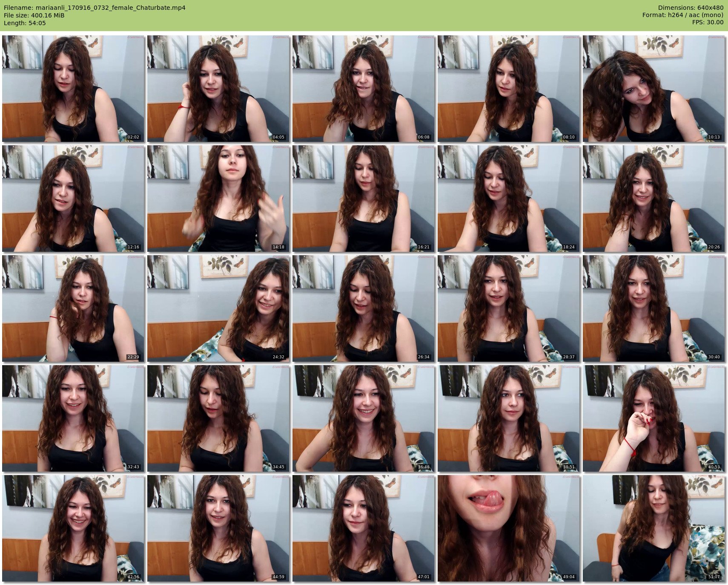Screen dimensions: 728x585
Task: Pick the frame stamped 44:59
Action: point(218,528)
